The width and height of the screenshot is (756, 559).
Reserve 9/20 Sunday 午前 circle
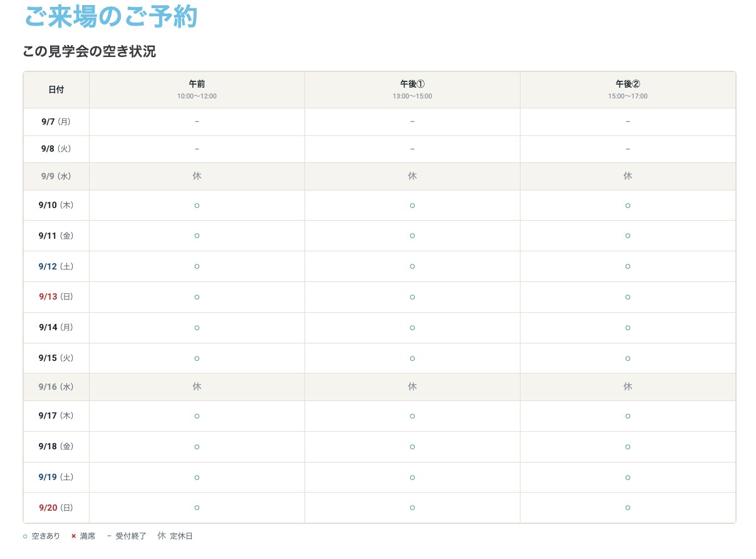(x=197, y=508)
